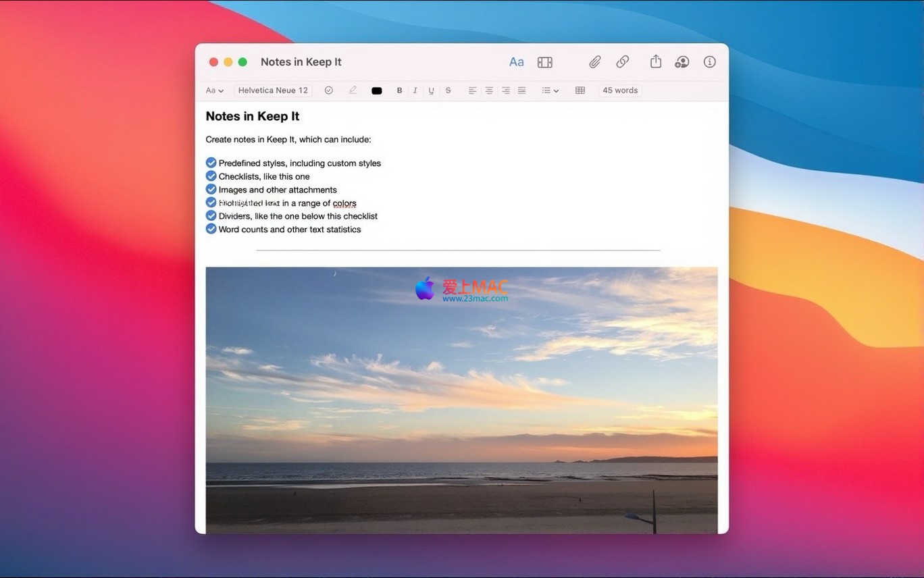Uncheck "Predefined styles, including custom styles"
This screenshot has width=924, height=578.
click(211, 163)
